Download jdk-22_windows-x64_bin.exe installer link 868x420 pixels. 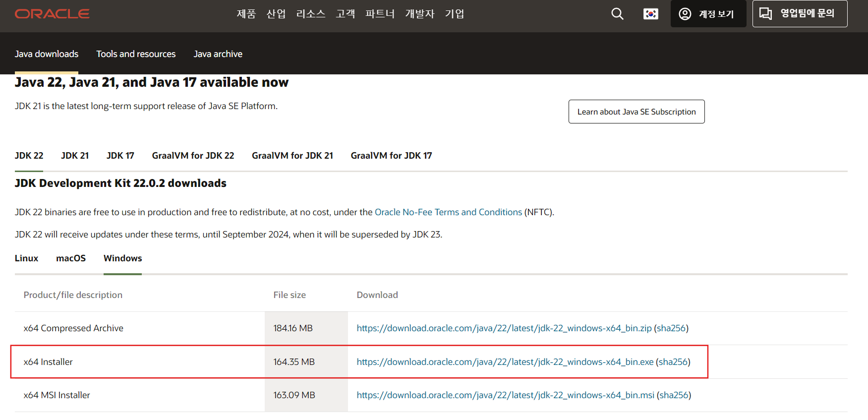505,362
